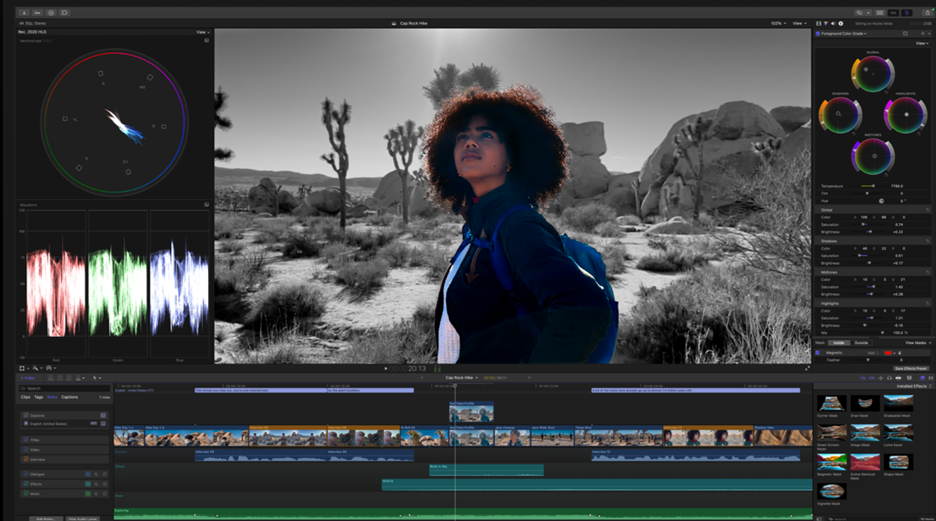The height and width of the screenshot is (521, 936).
Task: Select the Magnetic Mask effect thumbnail
Action: click(x=832, y=462)
